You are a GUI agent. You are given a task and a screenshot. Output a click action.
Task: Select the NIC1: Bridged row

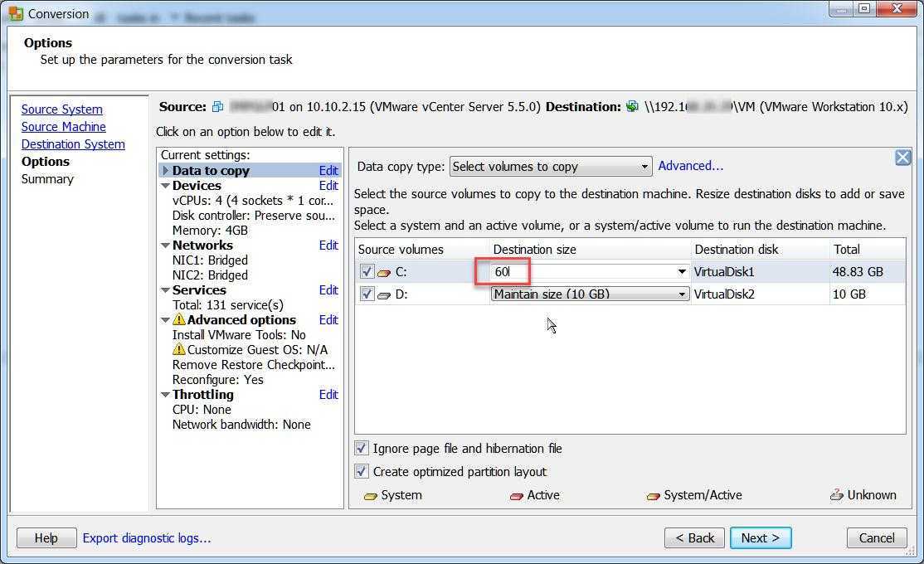(x=210, y=260)
